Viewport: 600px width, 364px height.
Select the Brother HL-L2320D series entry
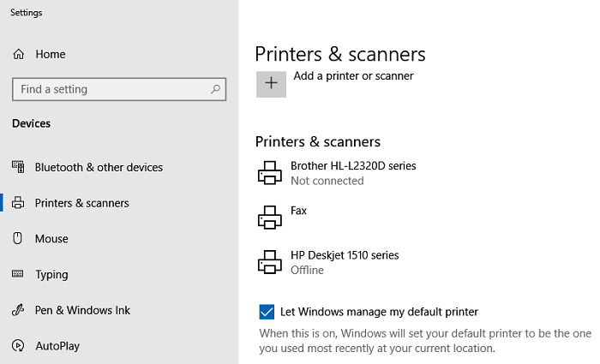pyautogui.click(x=353, y=166)
